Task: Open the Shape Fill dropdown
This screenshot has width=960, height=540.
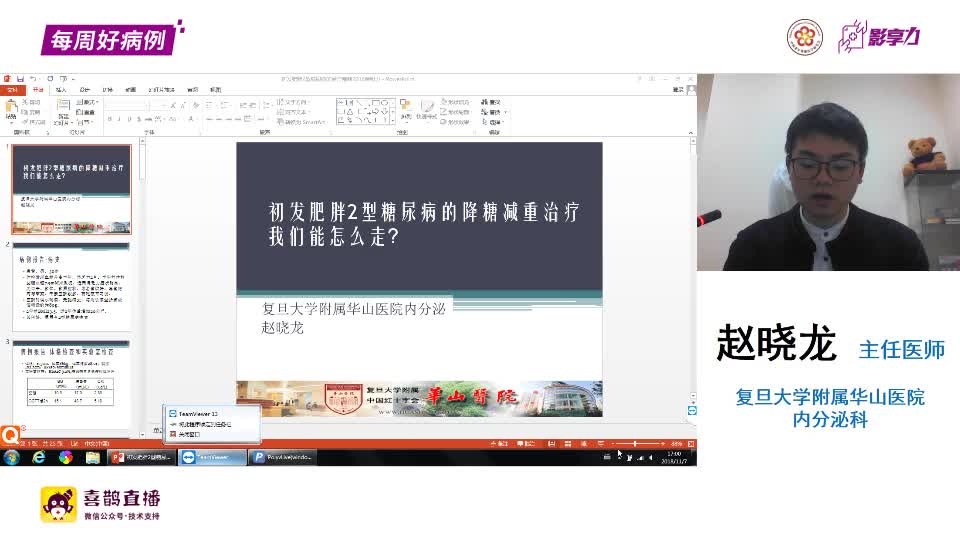Action: (x=456, y=102)
